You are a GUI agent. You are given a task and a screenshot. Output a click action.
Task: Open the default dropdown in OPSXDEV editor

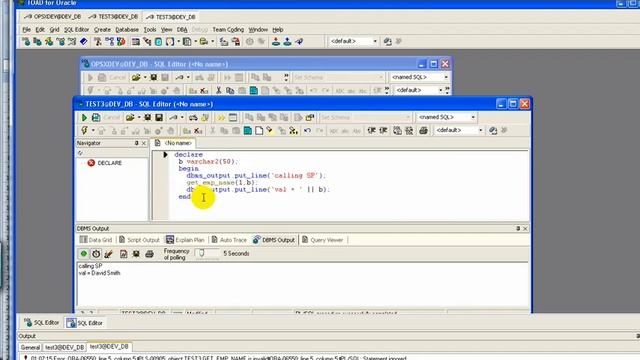(x=440, y=90)
